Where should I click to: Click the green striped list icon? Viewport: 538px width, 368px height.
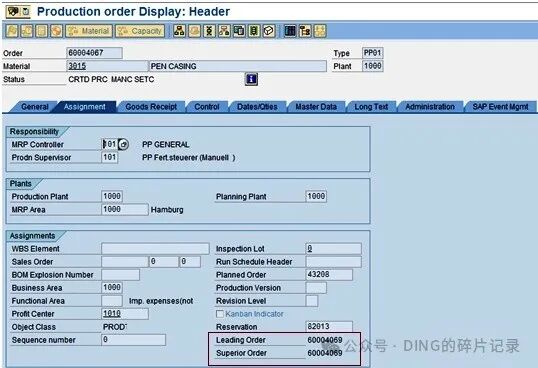(x=254, y=31)
